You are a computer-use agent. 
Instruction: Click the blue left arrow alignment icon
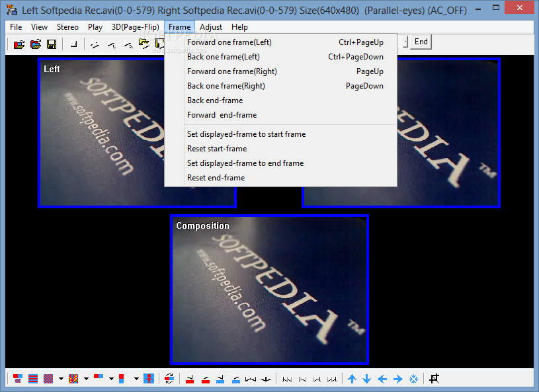[x=382, y=379]
